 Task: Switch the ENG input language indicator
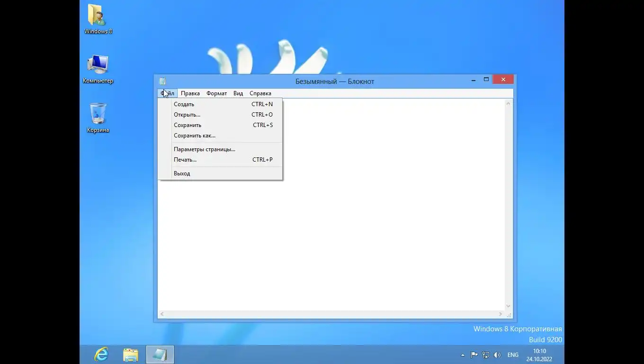pyautogui.click(x=513, y=355)
